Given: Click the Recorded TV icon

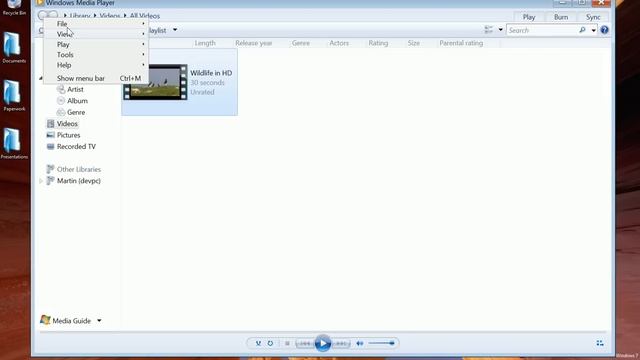Looking at the screenshot, I should [x=50, y=146].
